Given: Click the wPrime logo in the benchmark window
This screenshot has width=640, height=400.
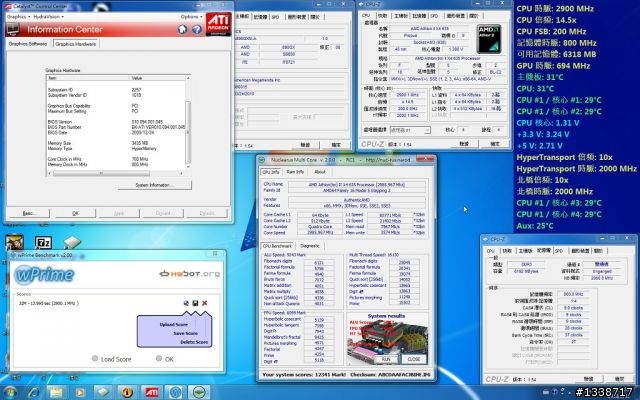Looking at the screenshot, I should click(x=44, y=274).
